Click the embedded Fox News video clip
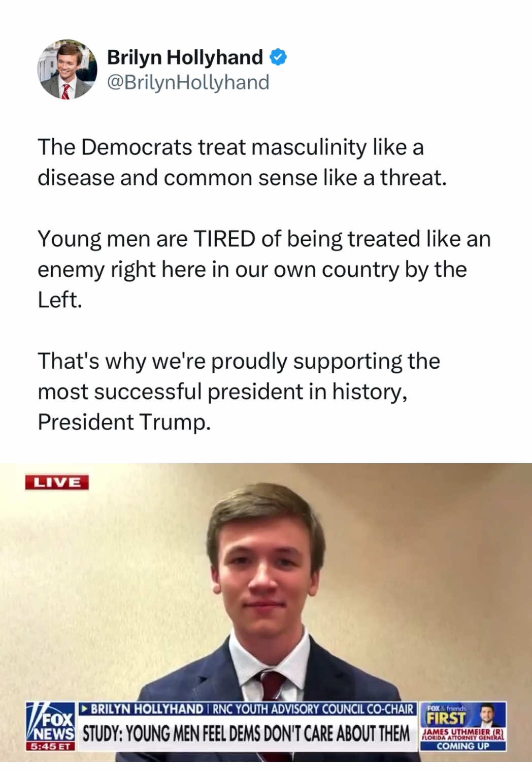This screenshot has width=532, height=771. click(266, 612)
